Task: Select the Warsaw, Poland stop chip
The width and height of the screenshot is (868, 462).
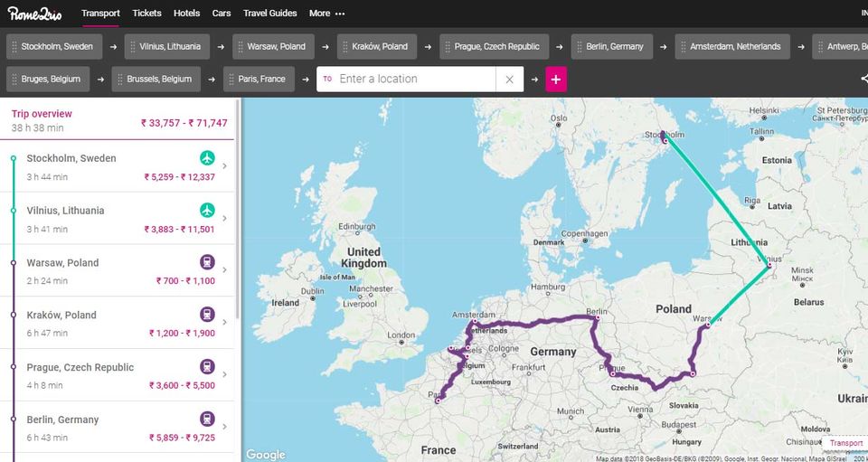Action: tap(273, 46)
